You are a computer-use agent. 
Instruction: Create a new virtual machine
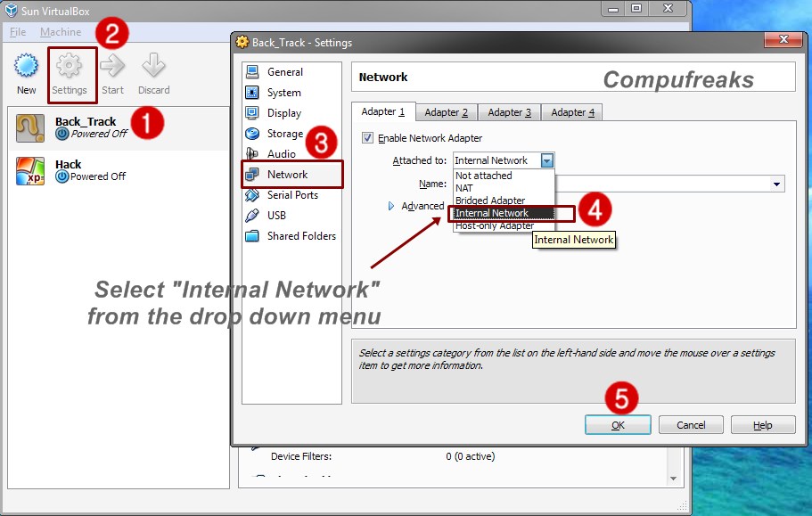coord(26,71)
